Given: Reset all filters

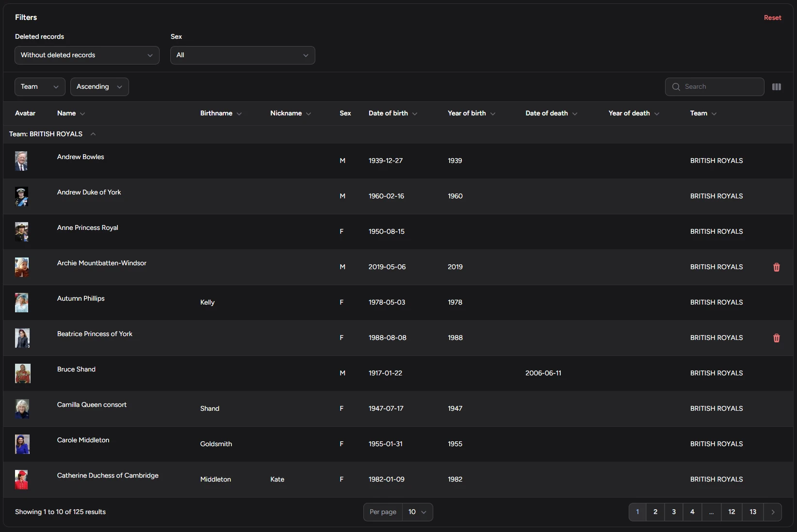Looking at the screenshot, I should pos(772,18).
